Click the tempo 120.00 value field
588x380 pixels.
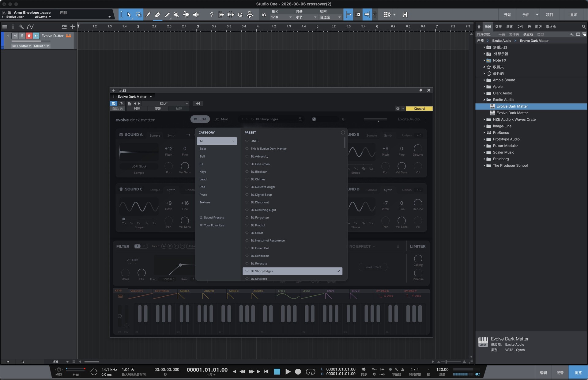[x=442, y=369]
